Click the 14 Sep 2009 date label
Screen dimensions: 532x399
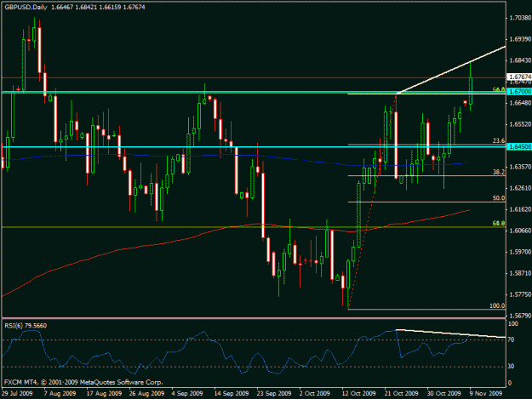[x=232, y=393]
